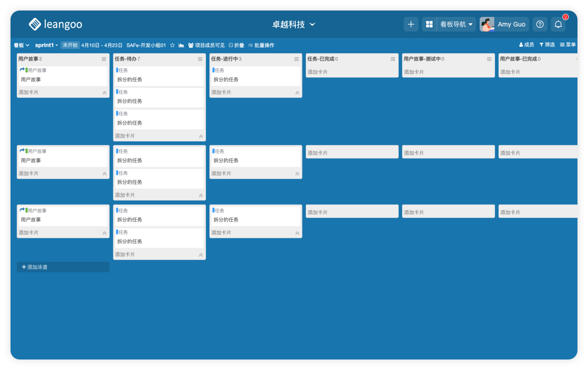This screenshot has height=370, width=588.
Task: Click 批量操作 batch operations
Action: [261, 45]
